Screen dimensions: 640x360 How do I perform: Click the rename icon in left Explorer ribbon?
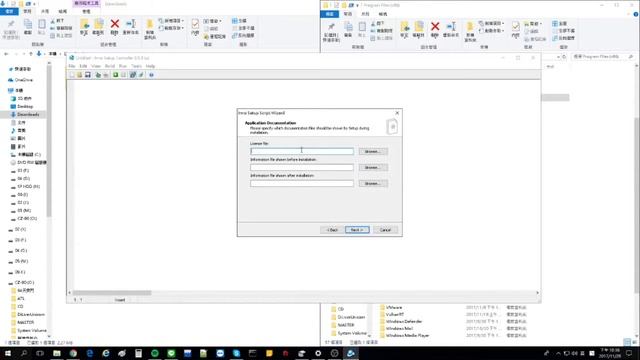pos(131,24)
